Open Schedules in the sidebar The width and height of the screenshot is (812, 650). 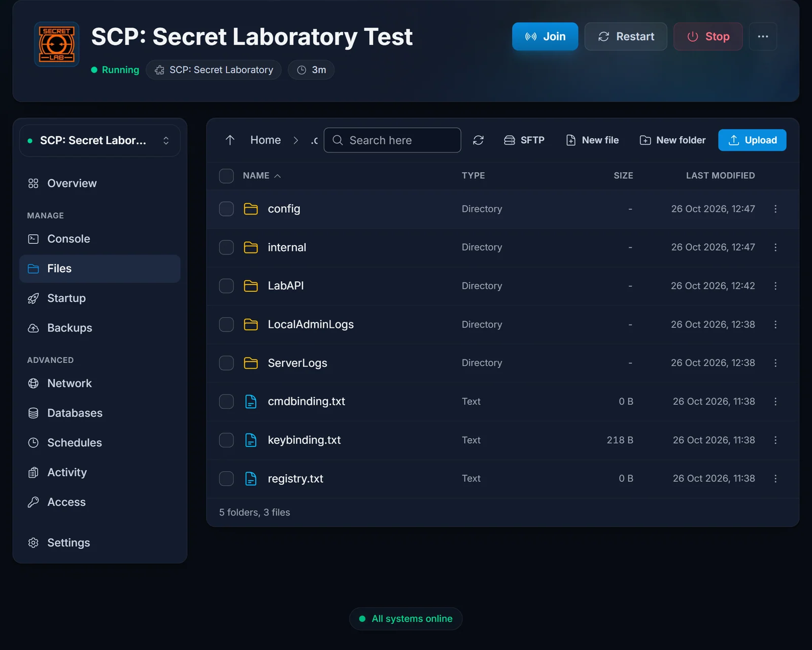coord(100,443)
